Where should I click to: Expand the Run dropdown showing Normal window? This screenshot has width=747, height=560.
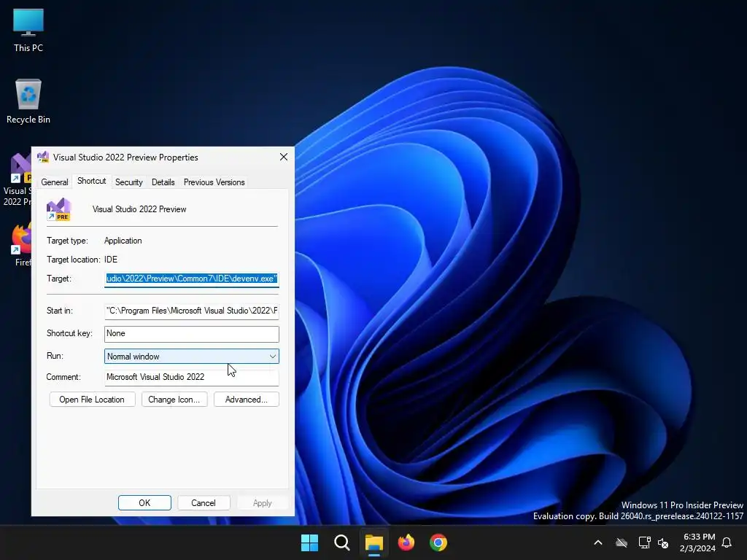(x=192, y=356)
